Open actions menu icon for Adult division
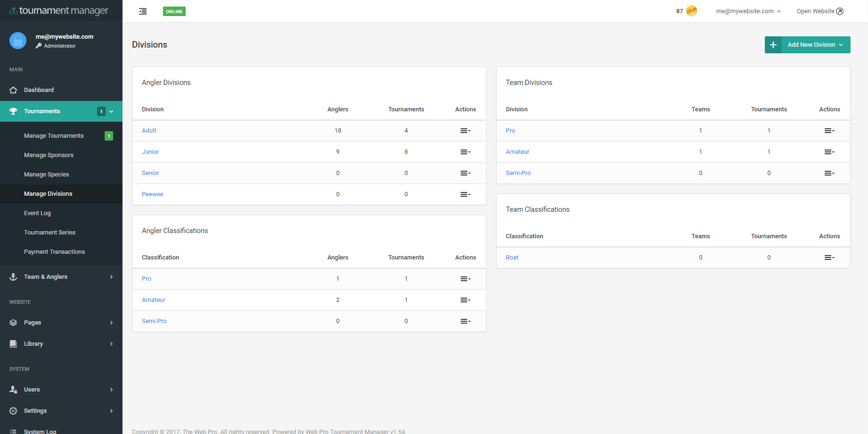The image size is (868, 434). coord(465,131)
